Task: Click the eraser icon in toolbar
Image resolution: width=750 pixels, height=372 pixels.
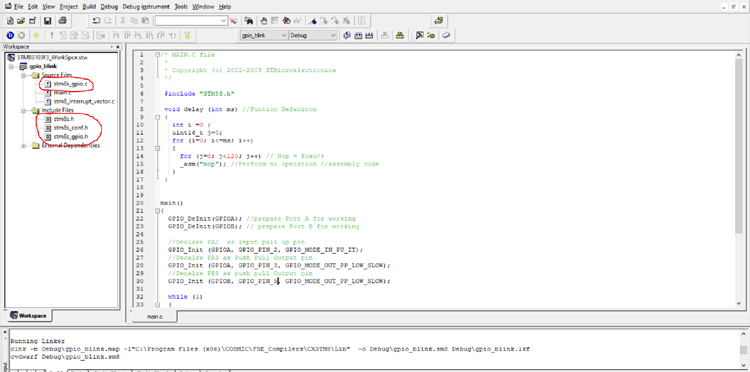Action: point(446,35)
